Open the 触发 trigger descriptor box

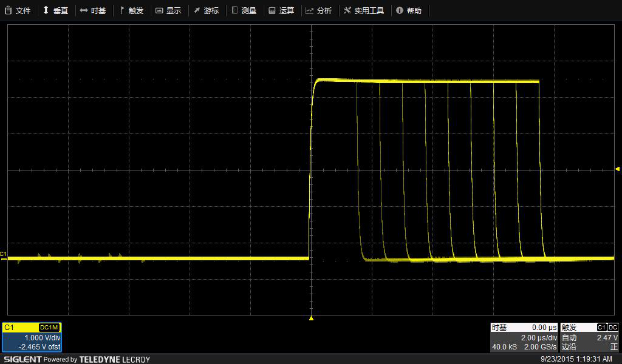[x=589, y=337]
